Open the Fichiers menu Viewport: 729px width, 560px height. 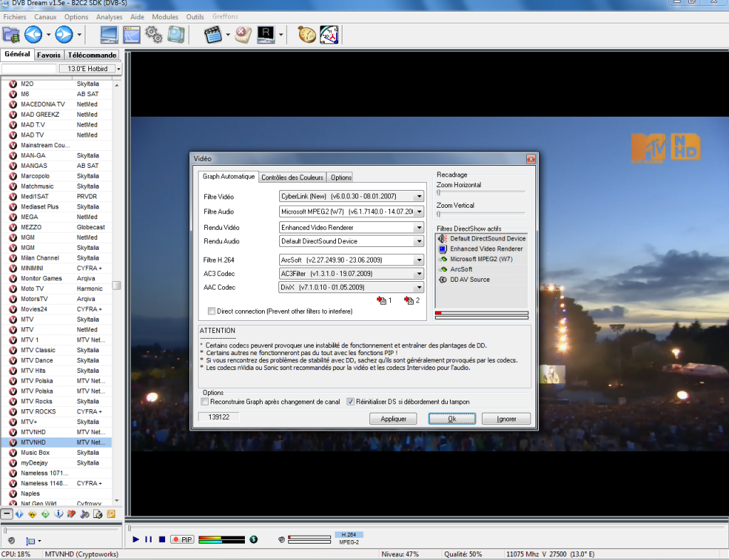15,17
